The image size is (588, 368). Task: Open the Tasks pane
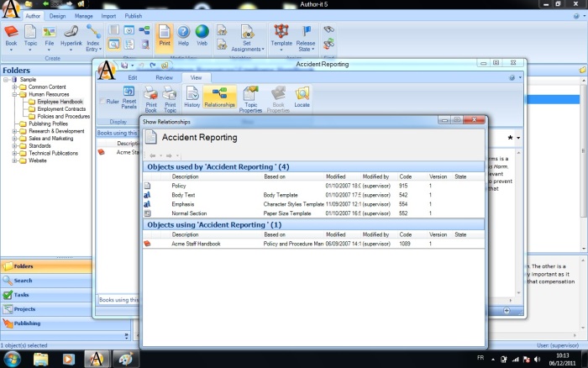(46, 295)
